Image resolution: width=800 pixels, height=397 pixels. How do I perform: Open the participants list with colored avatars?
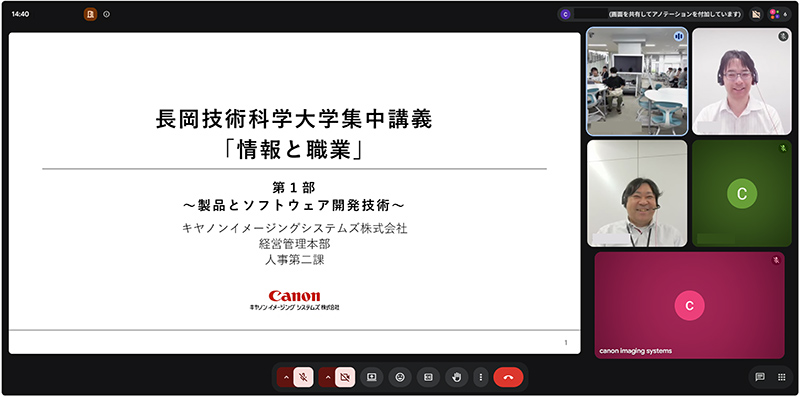[778, 14]
